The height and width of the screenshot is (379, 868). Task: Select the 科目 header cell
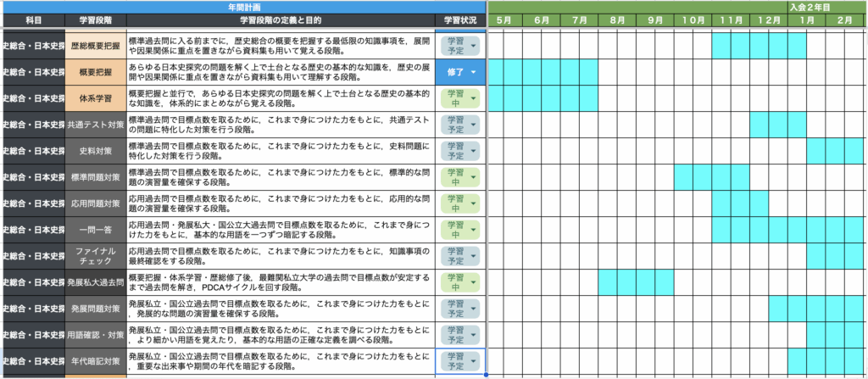(x=33, y=19)
